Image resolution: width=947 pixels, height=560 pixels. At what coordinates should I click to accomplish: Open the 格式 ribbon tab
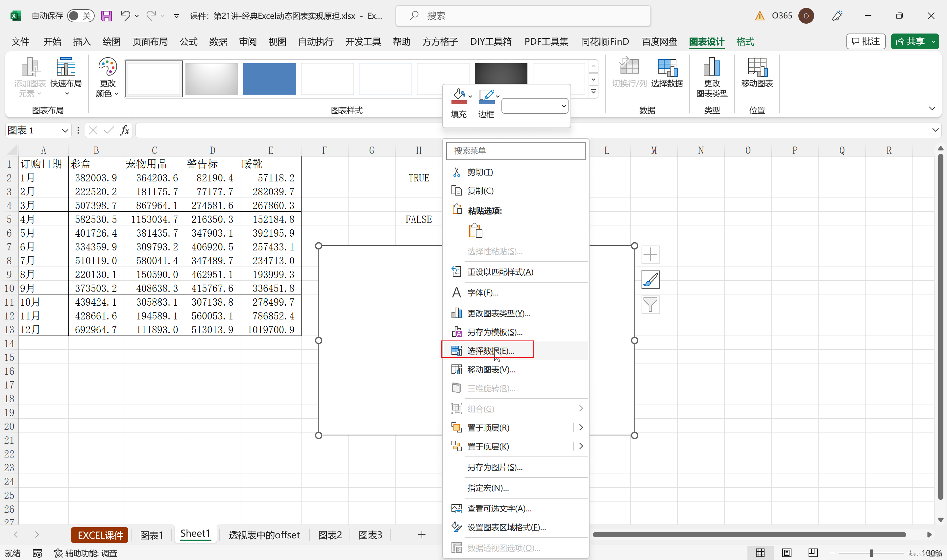[x=745, y=41]
